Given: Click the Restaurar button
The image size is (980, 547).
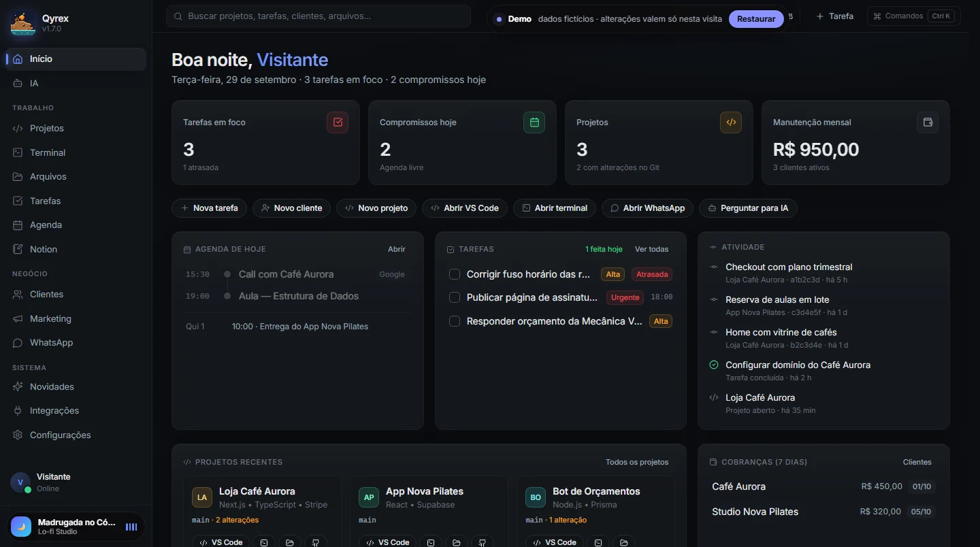Looking at the screenshot, I should point(756,19).
